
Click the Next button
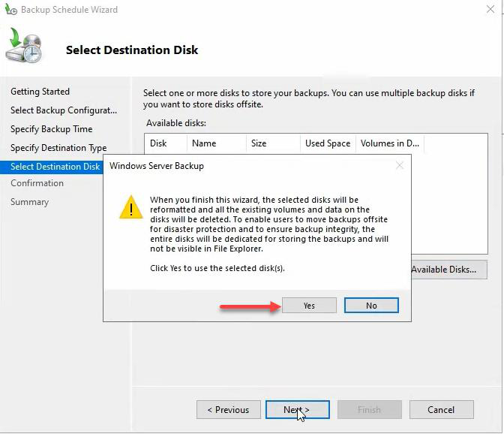297,409
